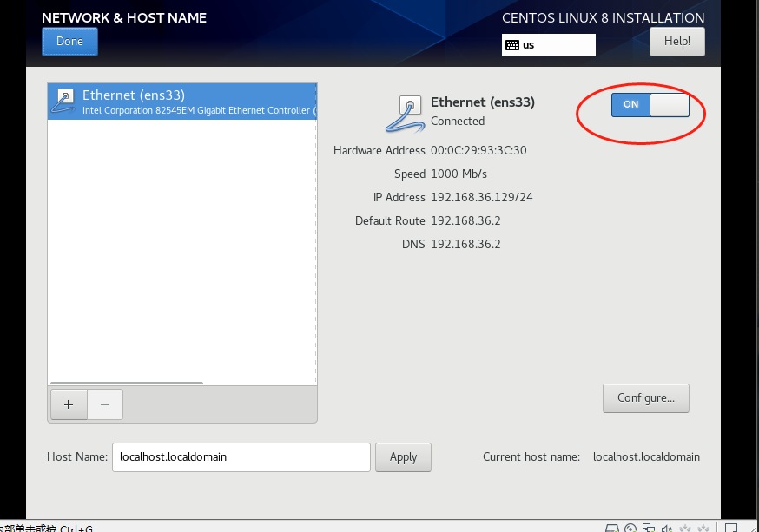This screenshot has width=759, height=532.
Task: Click current host name localhost.localdomain
Action: pos(646,457)
